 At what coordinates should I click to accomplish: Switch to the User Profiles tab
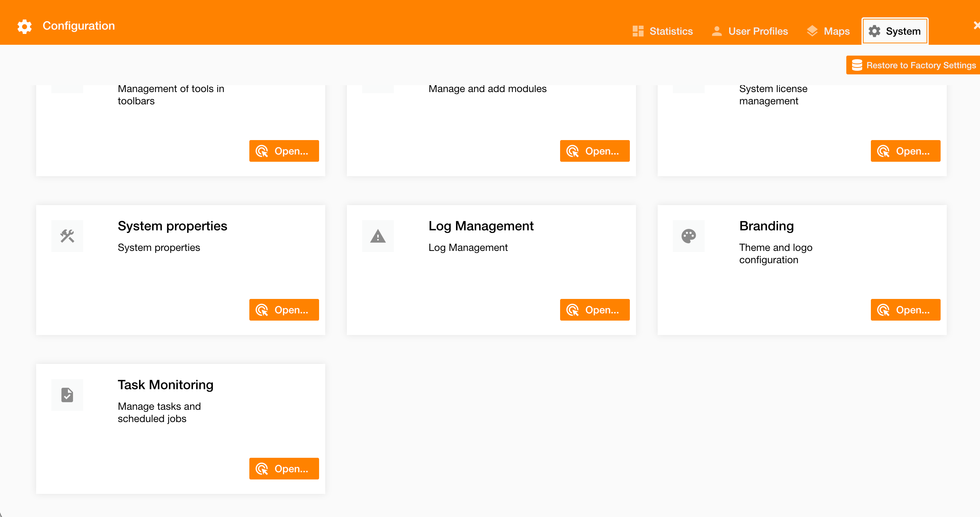750,31
